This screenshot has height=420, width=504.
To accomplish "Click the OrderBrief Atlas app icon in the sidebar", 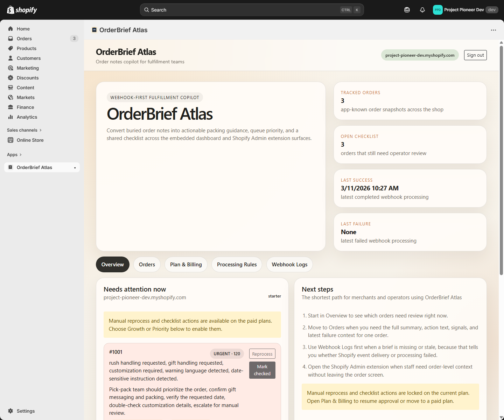I will 10,167.
